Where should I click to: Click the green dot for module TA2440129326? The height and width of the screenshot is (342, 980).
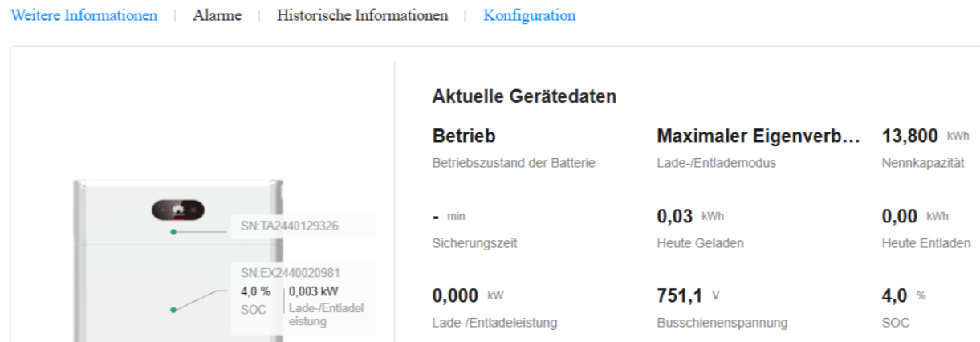tap(173, 232)
